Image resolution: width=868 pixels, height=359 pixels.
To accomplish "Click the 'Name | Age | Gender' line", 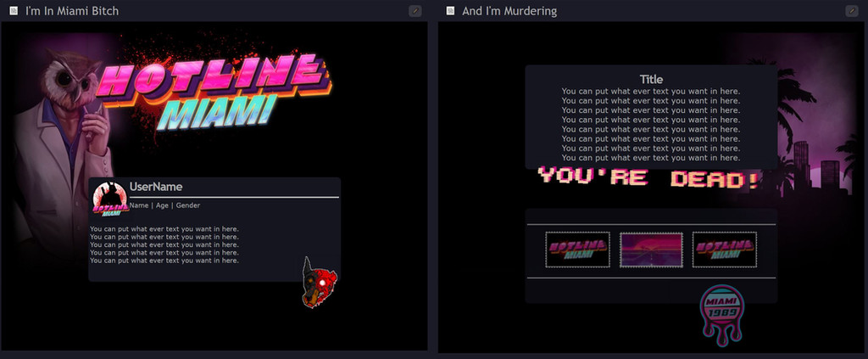I will [x=165, y=205].
